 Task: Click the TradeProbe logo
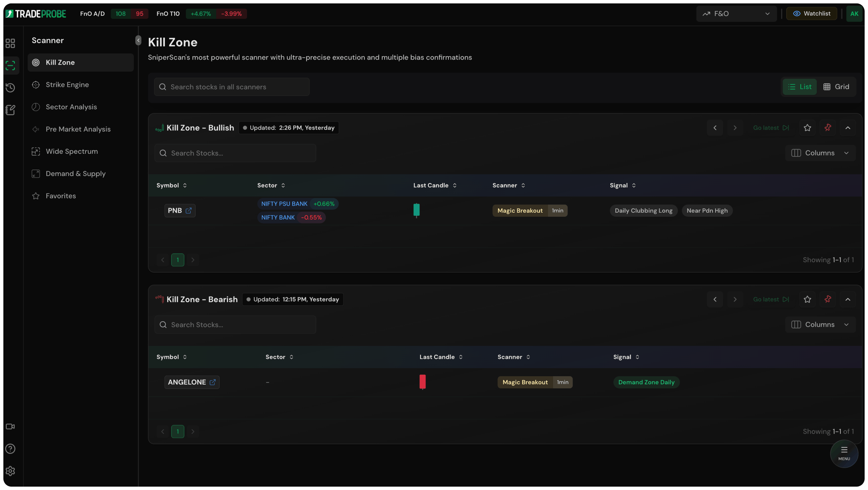tap(36, 14)
